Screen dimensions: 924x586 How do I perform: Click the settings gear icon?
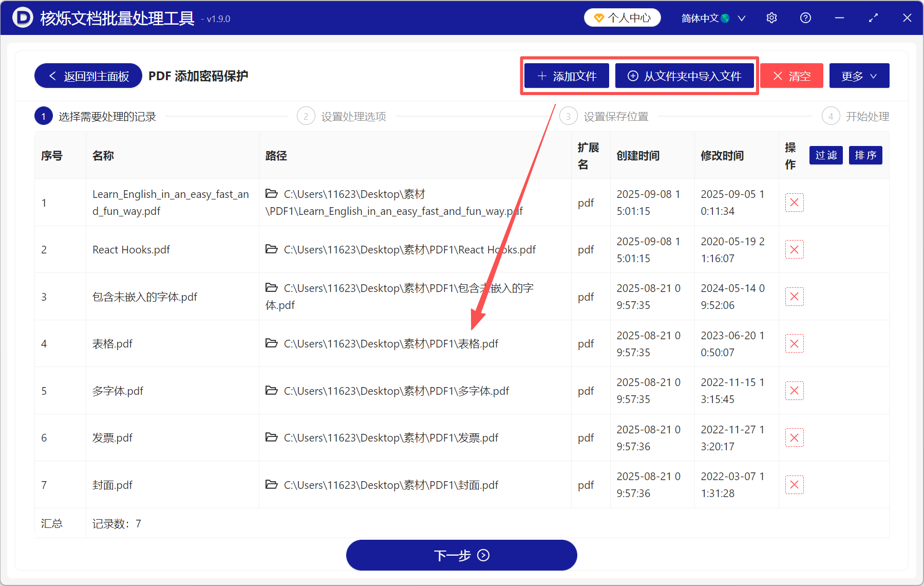(x=771, y=17)
